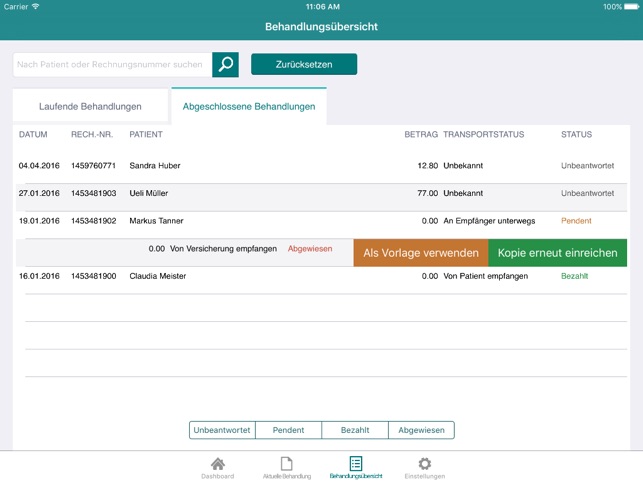
Task: Click the magnifier search icon button
Action: point(225,64)
